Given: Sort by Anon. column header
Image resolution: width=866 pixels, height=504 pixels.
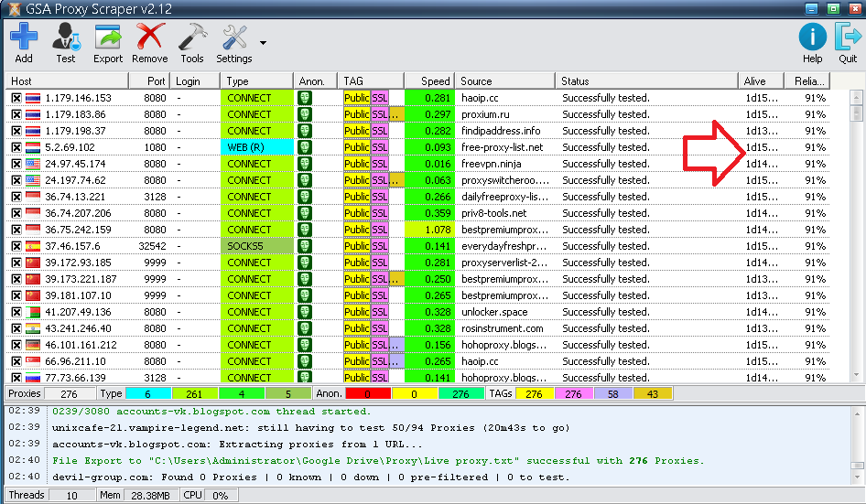Looking at the screenshot, I should tap(315, 81).
